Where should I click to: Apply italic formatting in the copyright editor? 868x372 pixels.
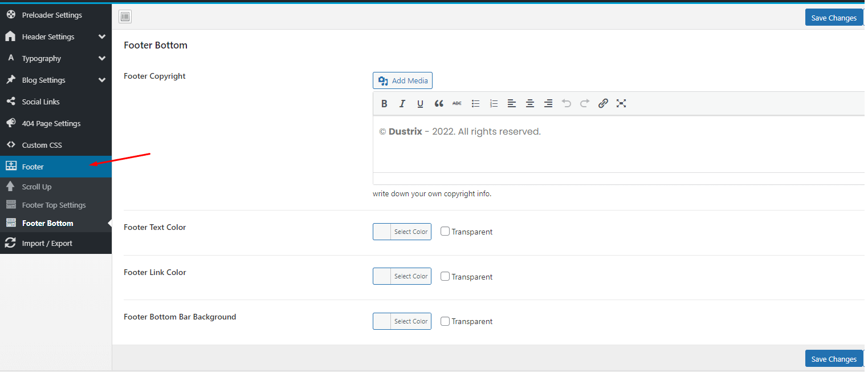click(402, 103)
